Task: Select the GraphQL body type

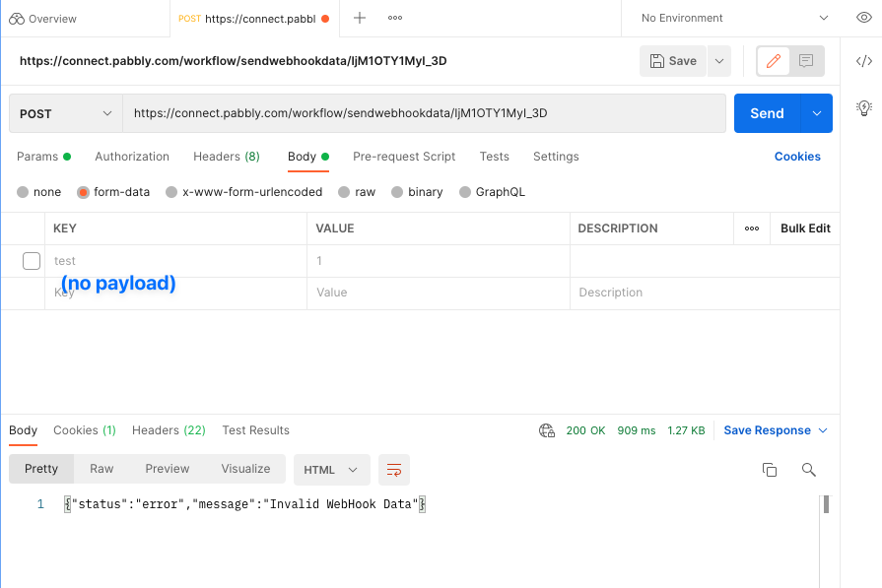Action: point(492,192)
